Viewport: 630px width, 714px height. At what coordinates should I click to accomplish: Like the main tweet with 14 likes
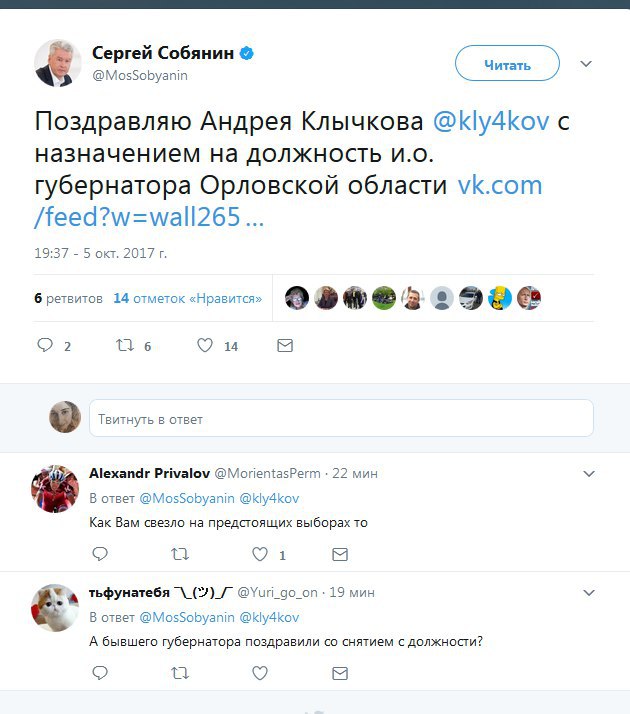click(205, 345)
